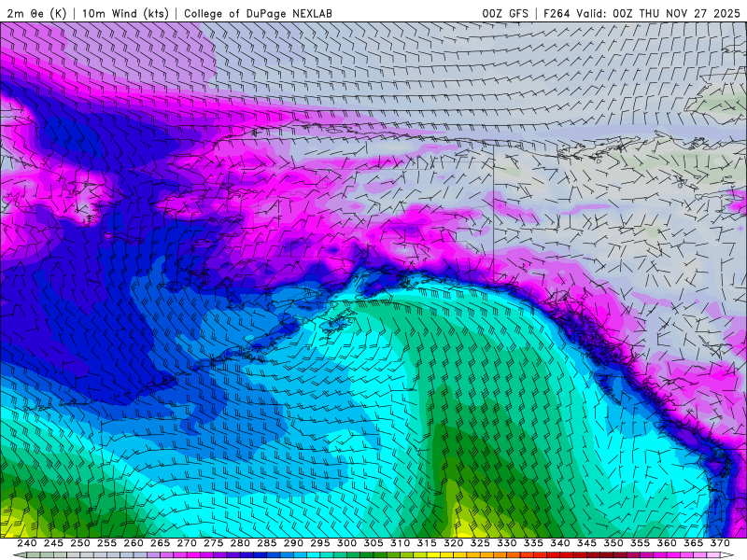This screenshot has width=747, height=560.
Task: Click the right arrow end of colorbar
Action: click(x=728, y=555)
